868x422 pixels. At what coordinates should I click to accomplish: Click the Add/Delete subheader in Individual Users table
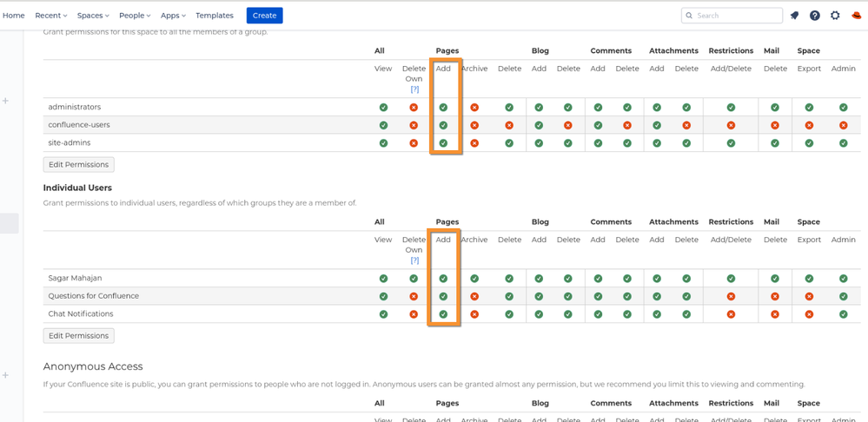pos(731,240)
